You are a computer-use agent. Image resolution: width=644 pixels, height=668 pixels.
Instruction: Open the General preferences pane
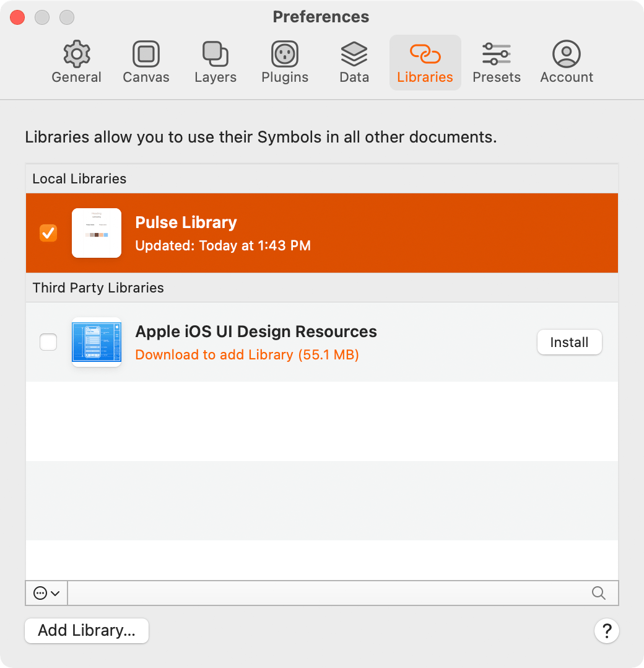point(76,60)
